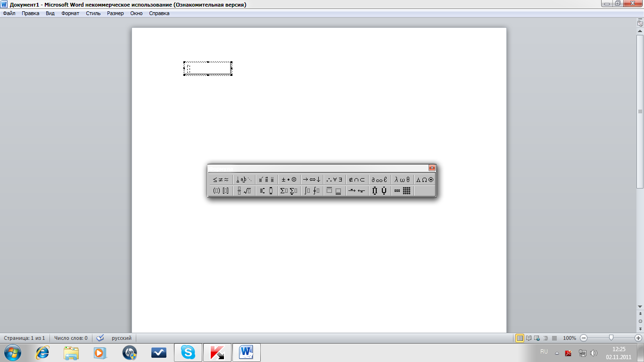Open Windows Media Player from the taskbar

tap(100, 353)
